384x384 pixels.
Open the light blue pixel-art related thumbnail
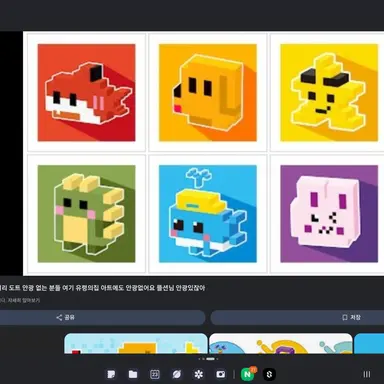pyautogui.click(x=136, y=344)
